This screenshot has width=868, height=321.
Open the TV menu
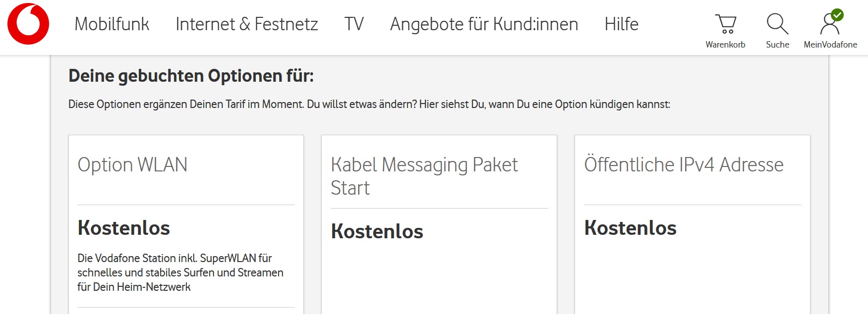(x=354, y=24)
